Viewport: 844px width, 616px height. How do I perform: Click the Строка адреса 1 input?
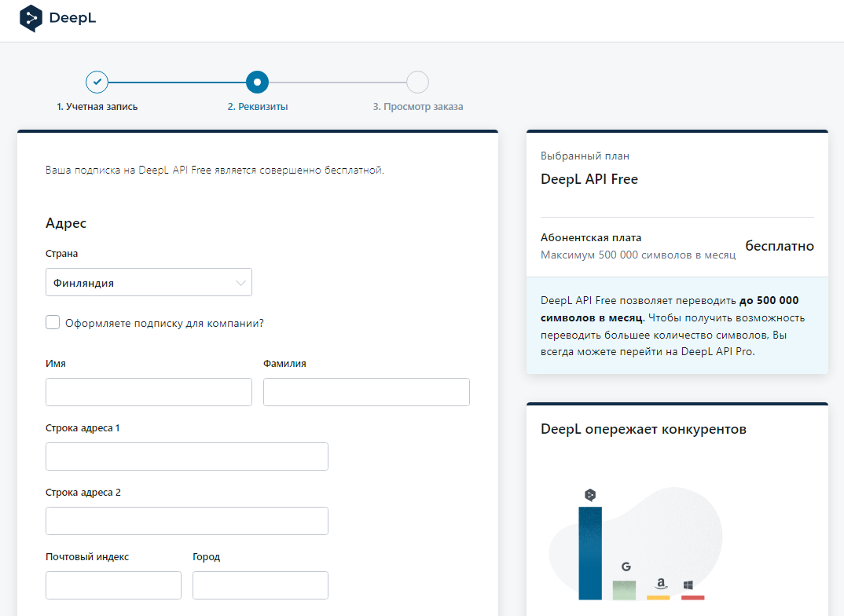tap(187, 456)
